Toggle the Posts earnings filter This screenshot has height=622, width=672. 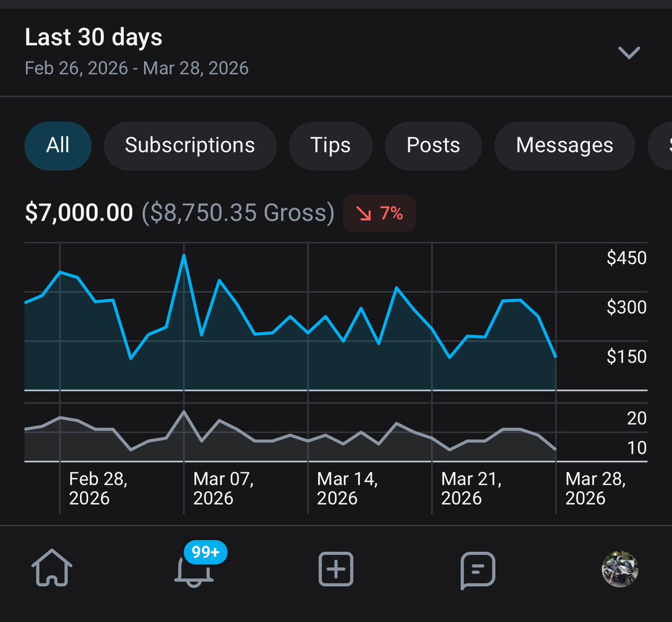tap(432, 146)
